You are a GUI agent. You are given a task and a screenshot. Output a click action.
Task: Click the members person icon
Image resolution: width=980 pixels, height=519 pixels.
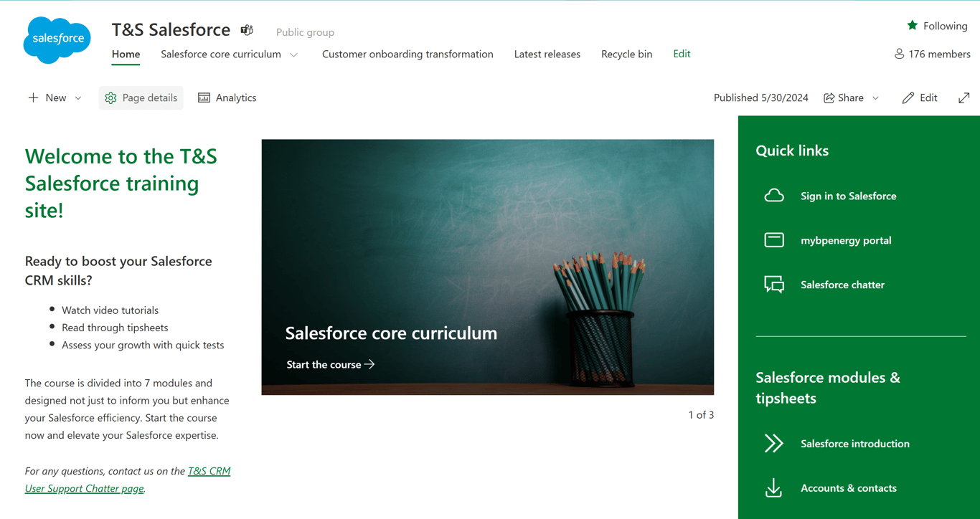coord(899,54)
